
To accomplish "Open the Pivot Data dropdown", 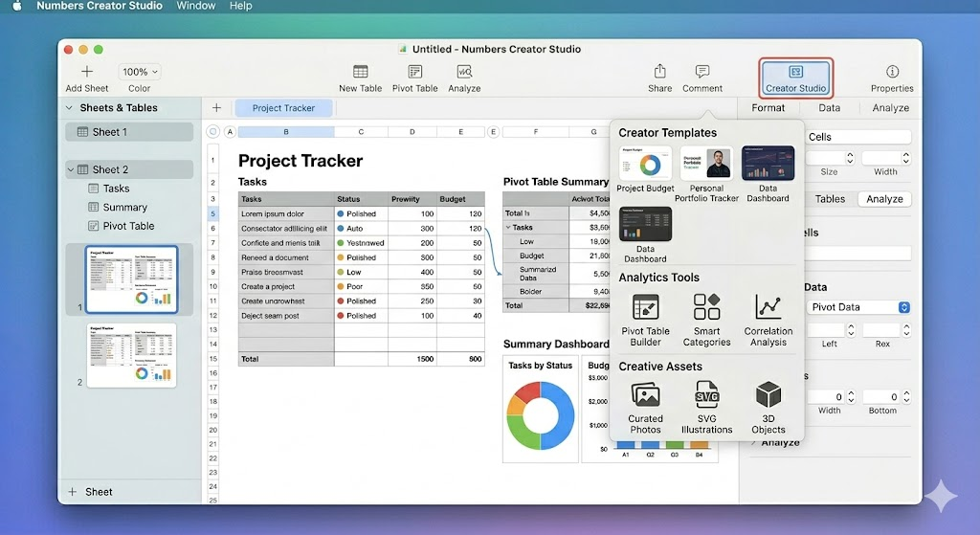I will click(857, 307).
